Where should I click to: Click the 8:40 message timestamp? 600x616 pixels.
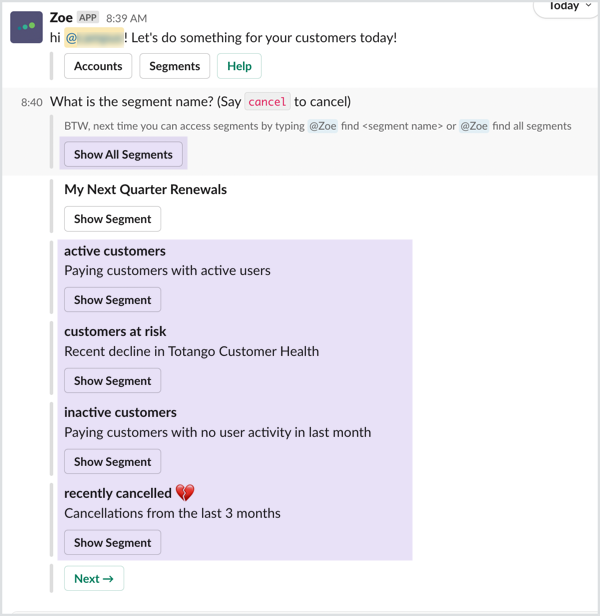tap(32, 103)
